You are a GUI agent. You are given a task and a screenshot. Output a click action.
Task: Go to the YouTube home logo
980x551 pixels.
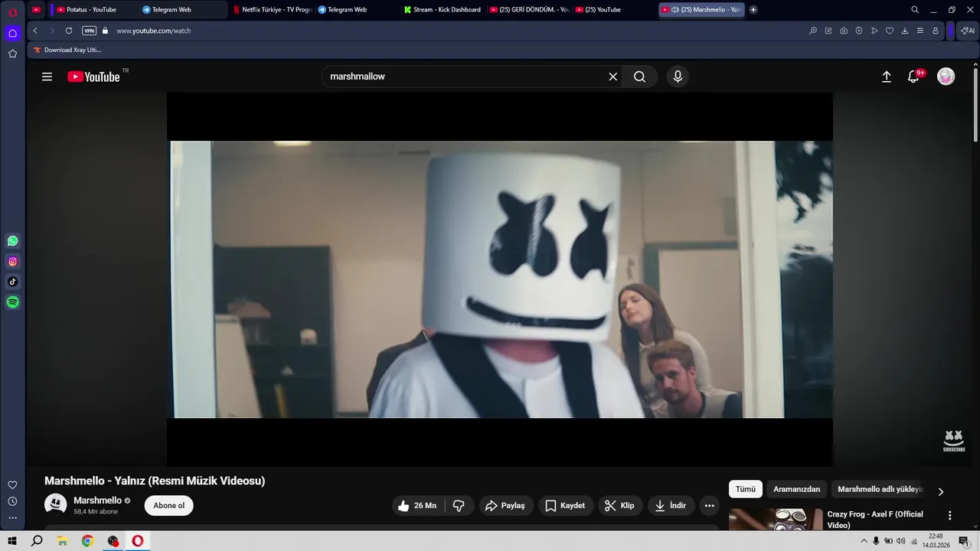point(93,77)
